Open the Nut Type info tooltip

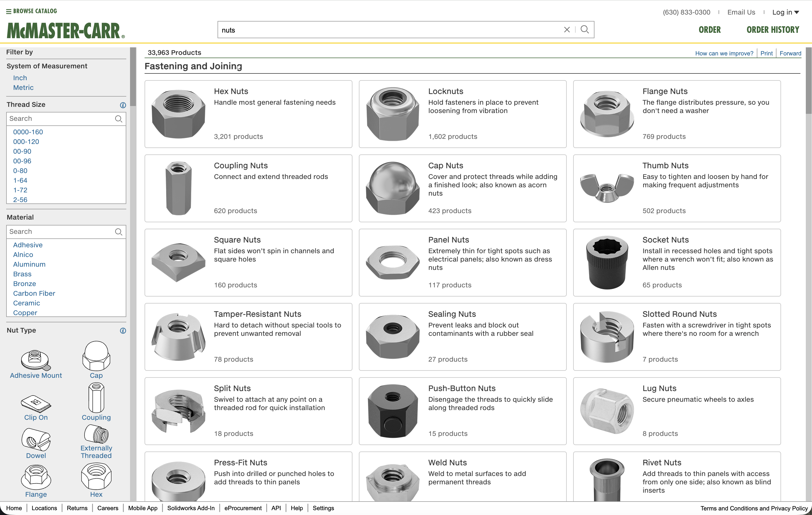(123, 331)
